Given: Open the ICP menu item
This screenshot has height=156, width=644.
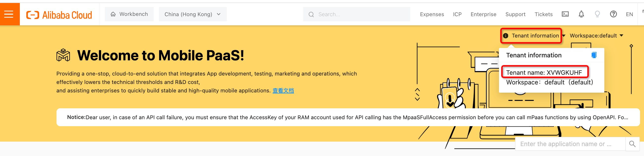Looking at the screenshot, I should click(x=457, y=14).
